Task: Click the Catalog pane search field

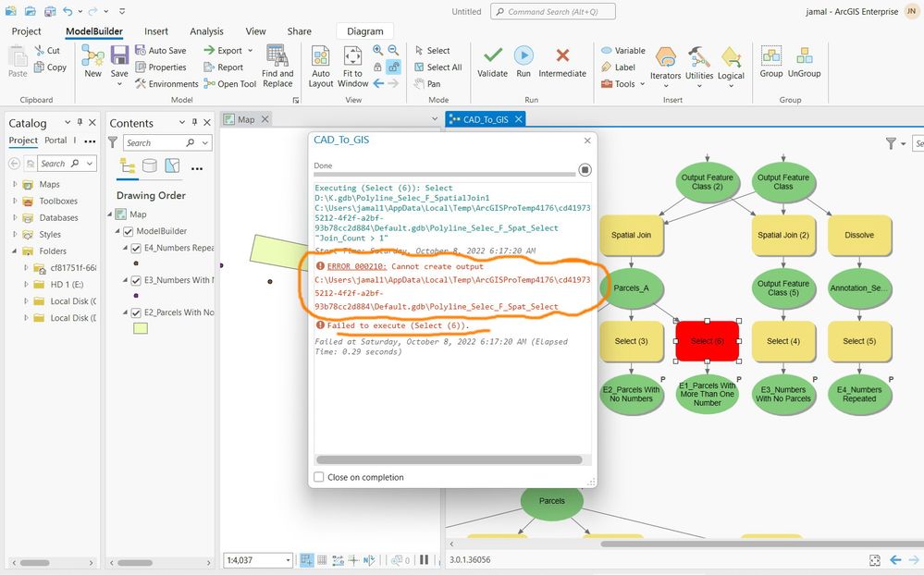Action: pyautogui.click(x=68, y=164)
